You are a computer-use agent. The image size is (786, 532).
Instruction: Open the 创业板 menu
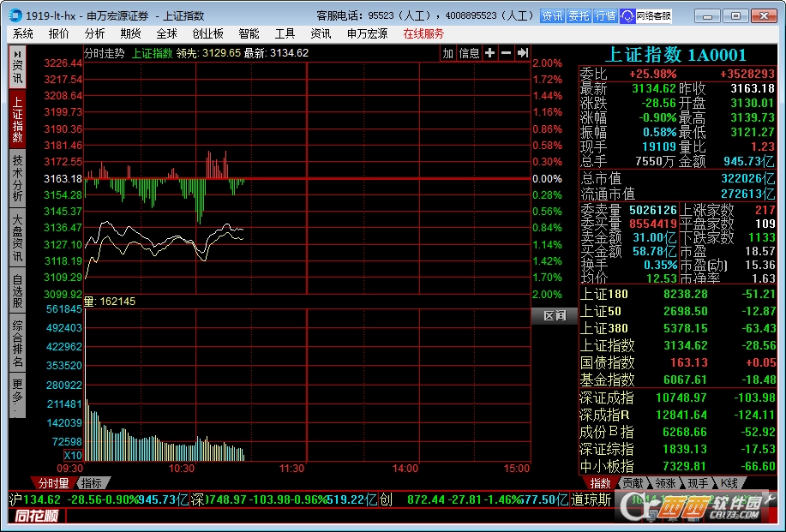[208, 34]
